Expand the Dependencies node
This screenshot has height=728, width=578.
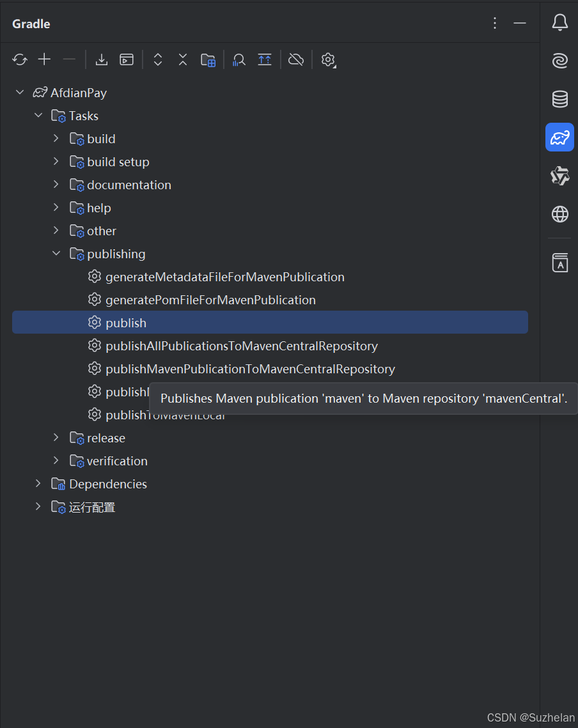click(x=38, y=484)
